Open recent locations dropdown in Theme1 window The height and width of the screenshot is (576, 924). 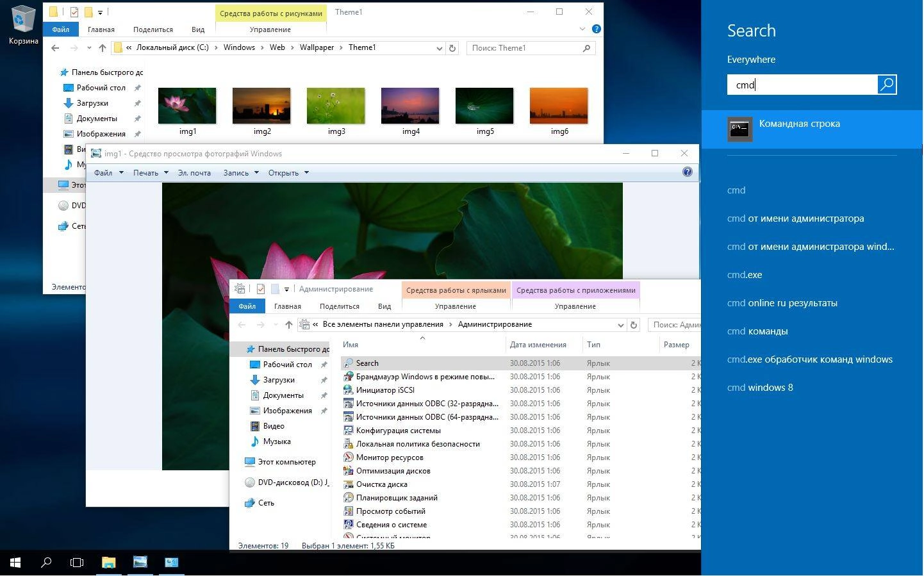[89, 48]
